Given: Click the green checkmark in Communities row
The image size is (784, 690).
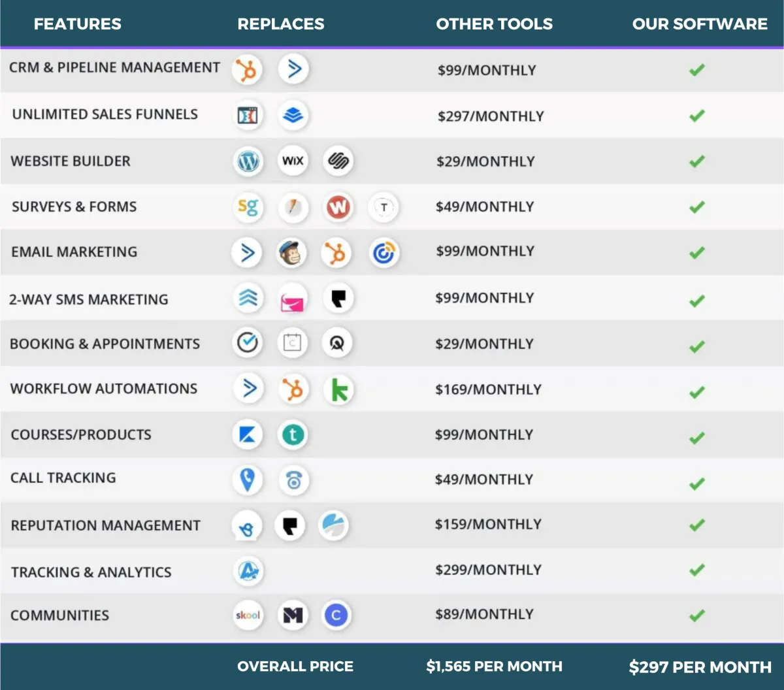Looking at the screenshot, I should pos(697,615).
